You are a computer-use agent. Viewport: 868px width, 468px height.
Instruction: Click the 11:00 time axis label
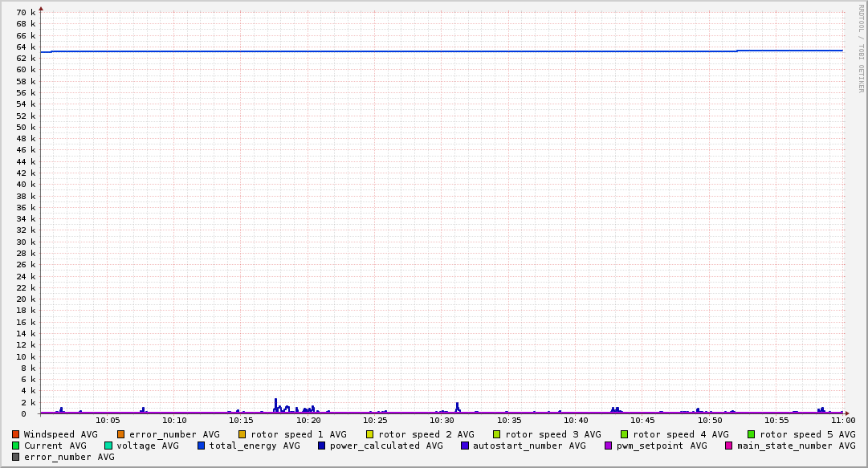pyautogui.click(x=842, y=420)
